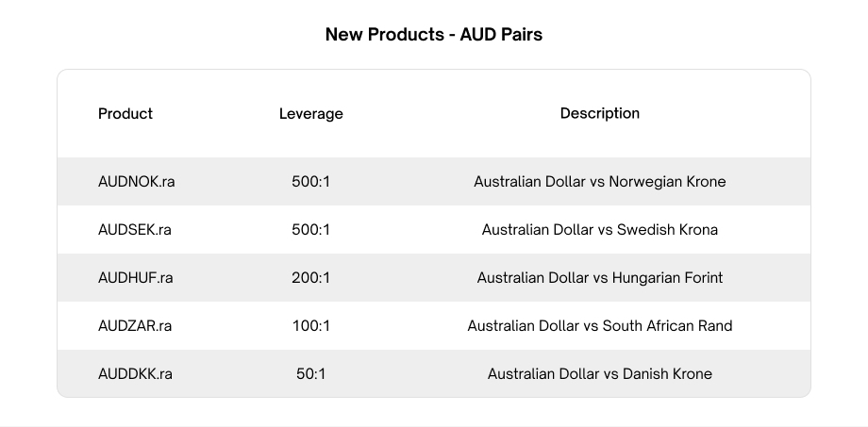
Task: Click the word "Pairs" in the heading
Action: (521, 35)
